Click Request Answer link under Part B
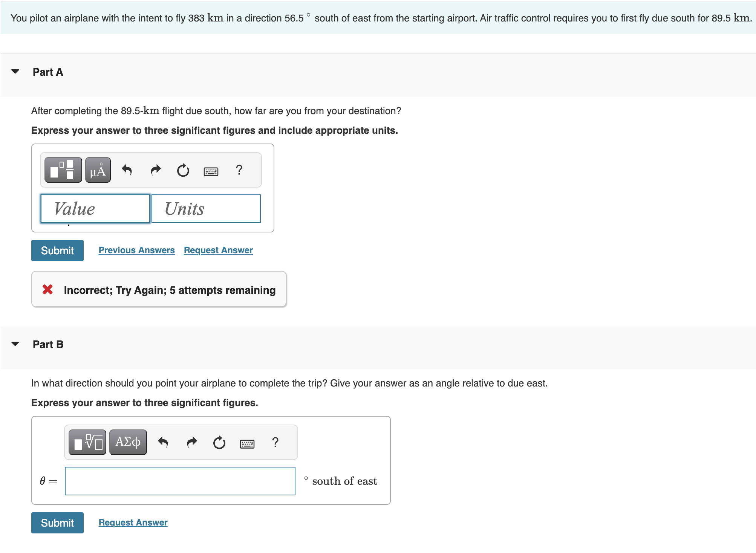The width and height of the screenshot is (756, 553). pyautogui.click(x=133, y=522)
